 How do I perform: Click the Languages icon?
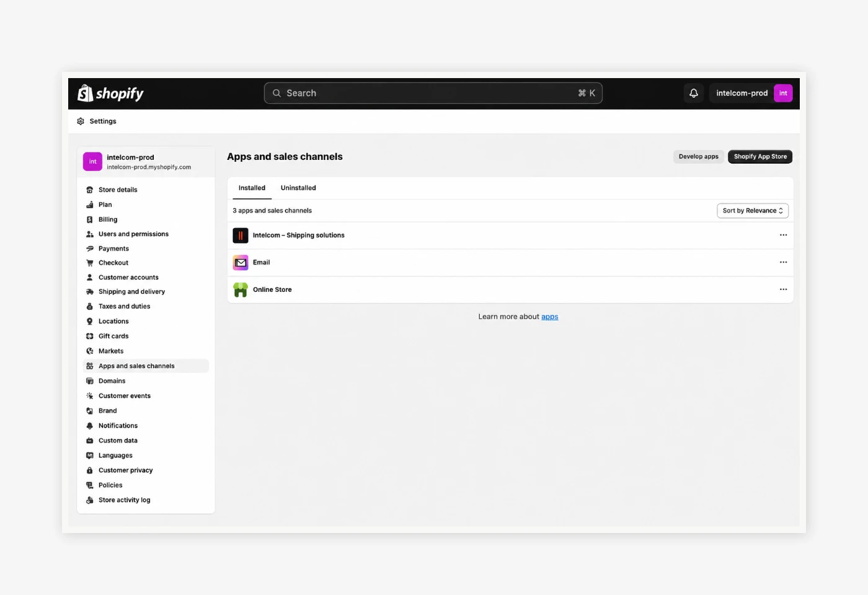90,456
